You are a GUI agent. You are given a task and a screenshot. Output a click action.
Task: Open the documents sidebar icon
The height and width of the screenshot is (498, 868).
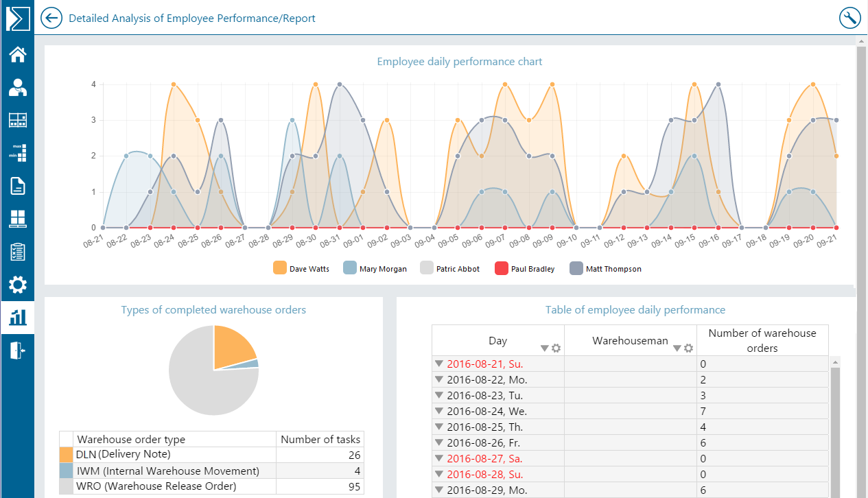click(17, 185)
